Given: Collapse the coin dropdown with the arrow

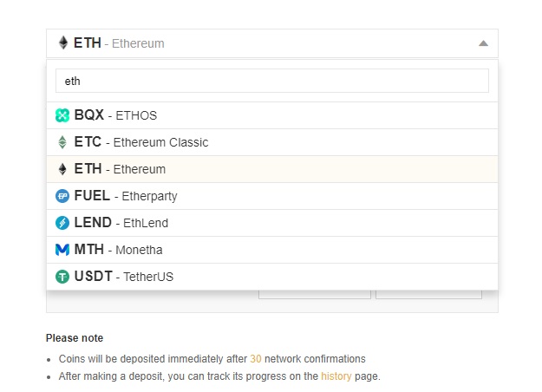Looking at the screenshot, I should pos(483,43).
